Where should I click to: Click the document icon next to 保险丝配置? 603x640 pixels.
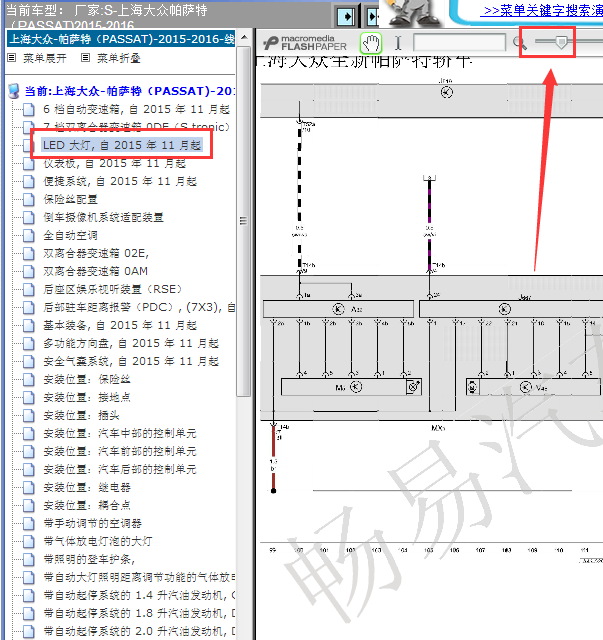(x=29, y=199)
